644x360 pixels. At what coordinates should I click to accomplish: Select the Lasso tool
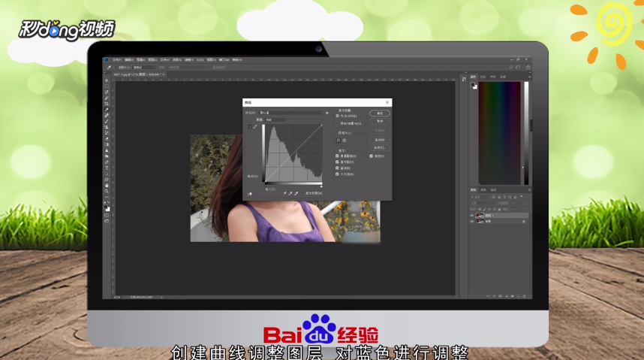107,92
